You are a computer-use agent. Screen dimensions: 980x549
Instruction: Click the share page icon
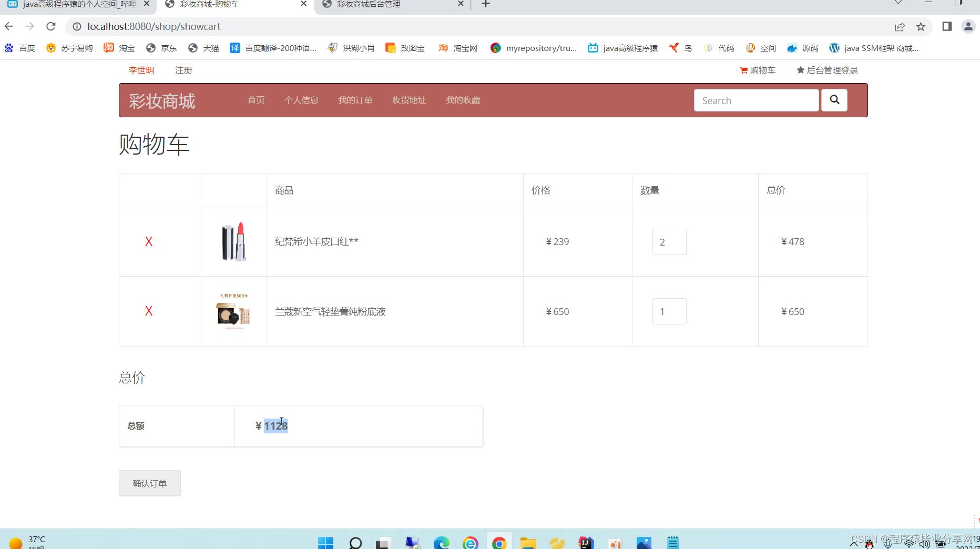point(900,26)
